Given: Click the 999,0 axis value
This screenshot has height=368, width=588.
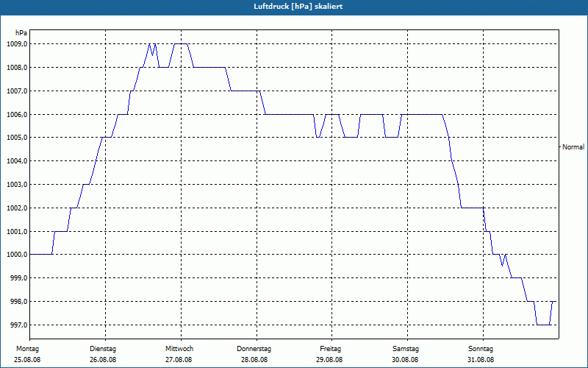Looking at the screenshot, I should (19, 278).
